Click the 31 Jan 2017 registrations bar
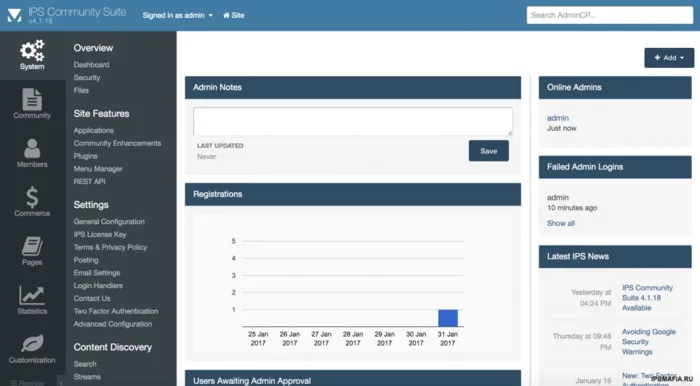Screen dimensions: 700x386 [448, 318]
